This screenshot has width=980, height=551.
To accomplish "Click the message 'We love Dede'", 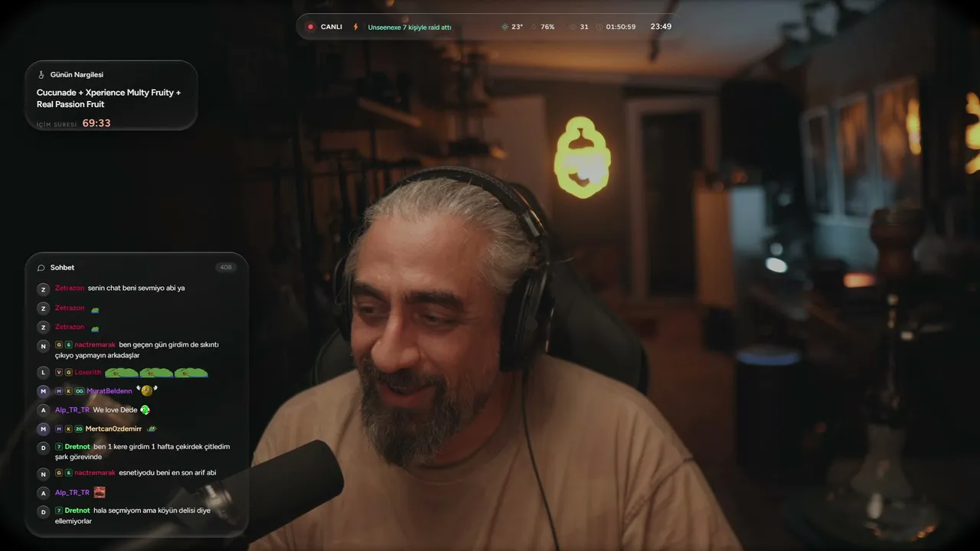I will 115,409.
